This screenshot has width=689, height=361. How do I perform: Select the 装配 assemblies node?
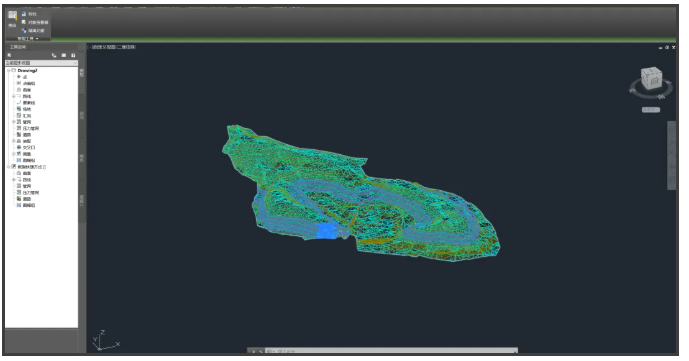pos(27,141)
